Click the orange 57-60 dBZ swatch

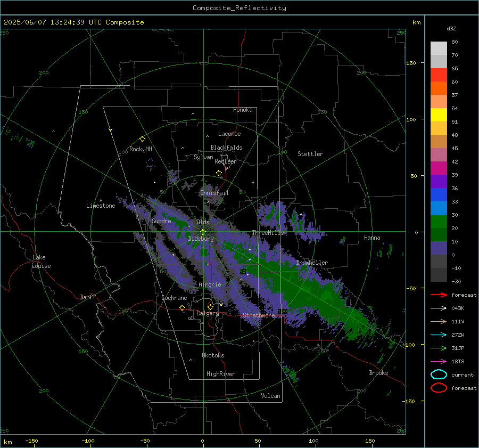coord(439,88)
